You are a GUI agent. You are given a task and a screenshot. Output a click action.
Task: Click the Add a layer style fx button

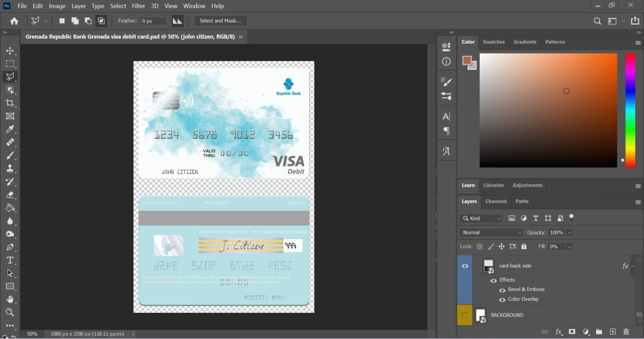tap(558, 331)
